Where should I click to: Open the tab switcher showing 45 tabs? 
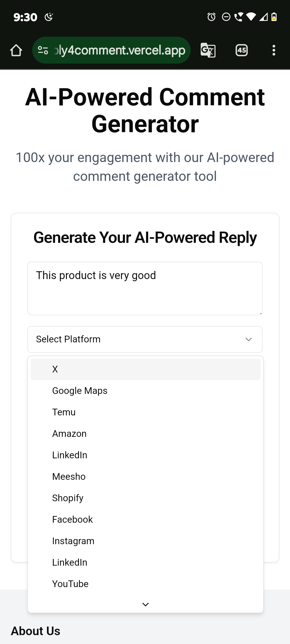(x=242, y=50)
